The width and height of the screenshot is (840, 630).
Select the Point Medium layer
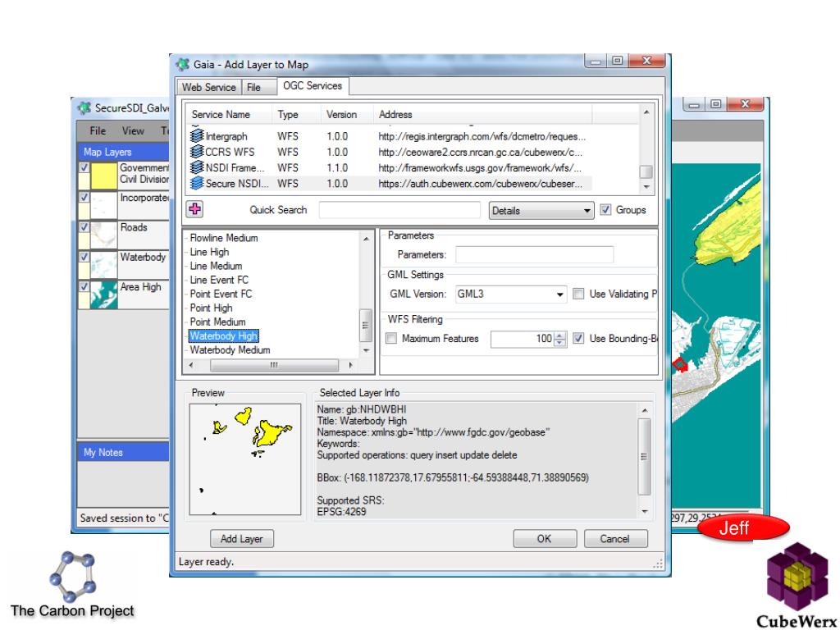[217, 322]
